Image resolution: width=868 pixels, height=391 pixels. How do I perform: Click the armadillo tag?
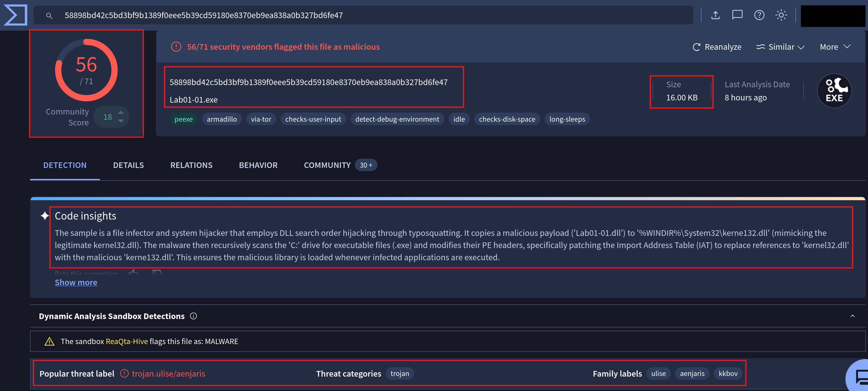pyautogui.click(x=222, y=119)
